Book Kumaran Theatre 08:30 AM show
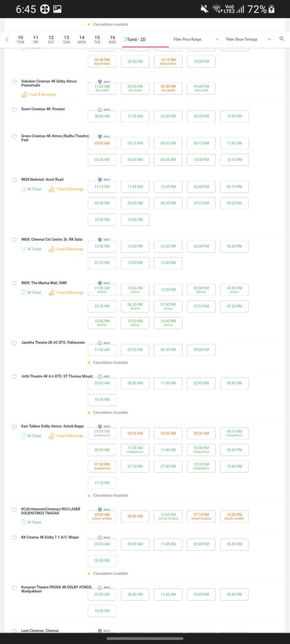290x644 pixels. pyautogui.click(x=135, y=594)
